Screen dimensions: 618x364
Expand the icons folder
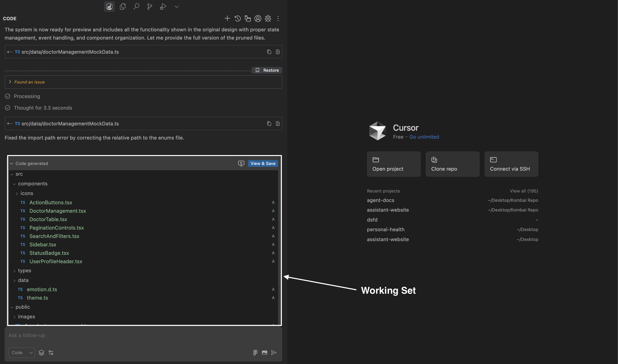(17, 194)
